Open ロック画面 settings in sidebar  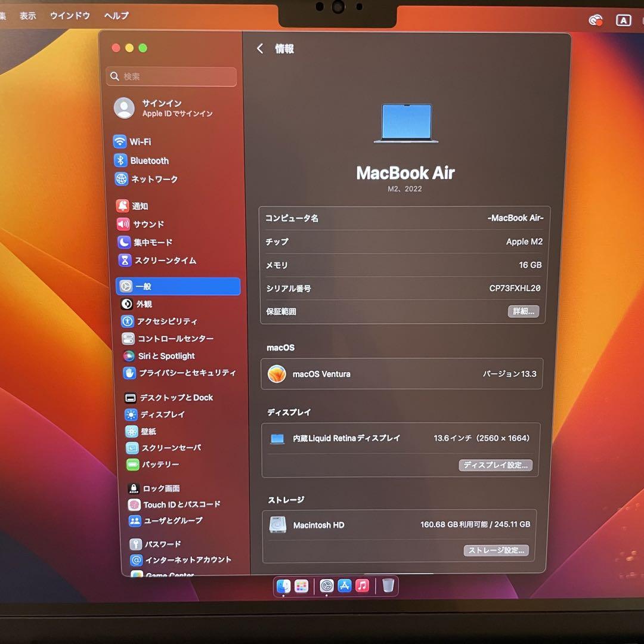tap(154, 488)
